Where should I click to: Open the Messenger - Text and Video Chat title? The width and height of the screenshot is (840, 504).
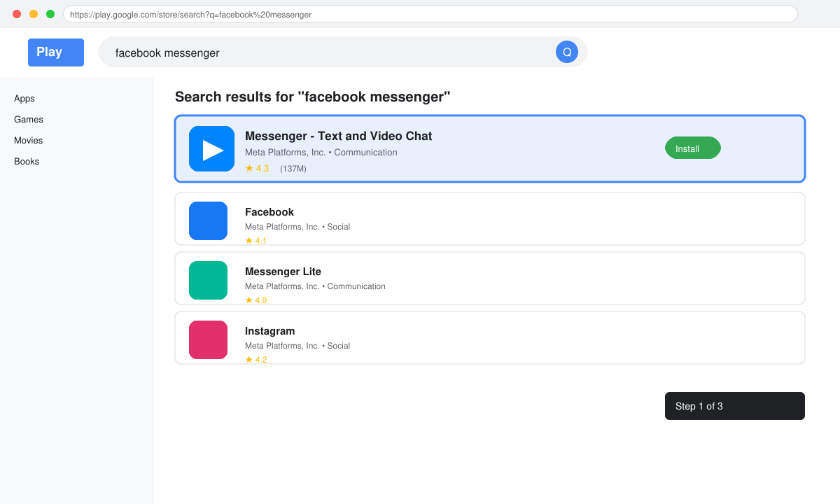(338, 136)
